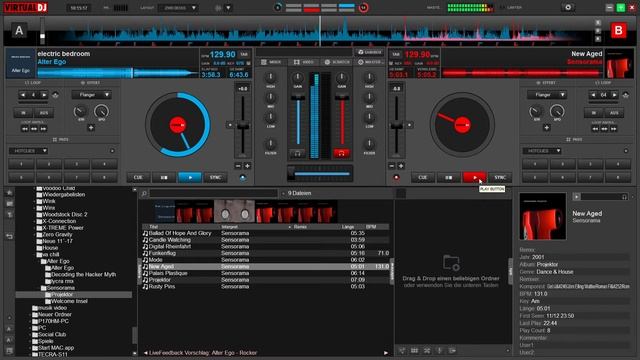The height and width of the screenshot is (360, 640).
Task: Click the plus icon under deck B effect knobs
Action: [547, 128]
